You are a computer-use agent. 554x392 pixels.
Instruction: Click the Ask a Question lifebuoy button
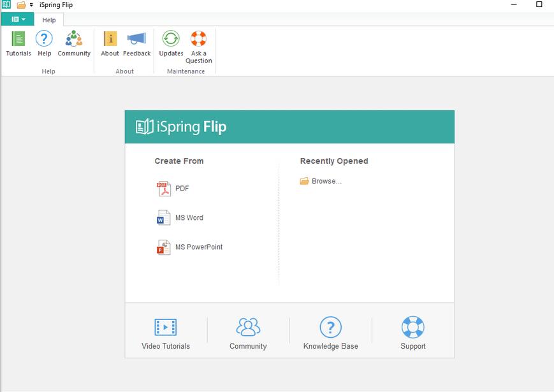tap(198, 47)
